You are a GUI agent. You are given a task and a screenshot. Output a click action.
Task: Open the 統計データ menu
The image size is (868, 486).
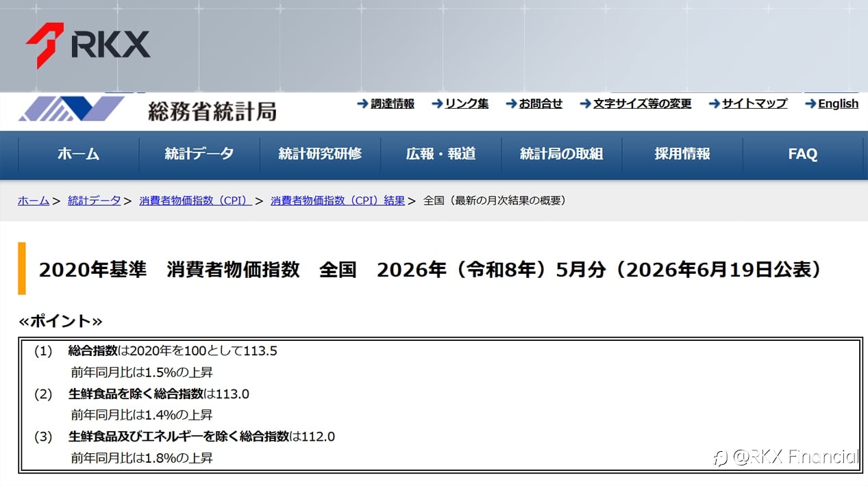tap(199, 154)
